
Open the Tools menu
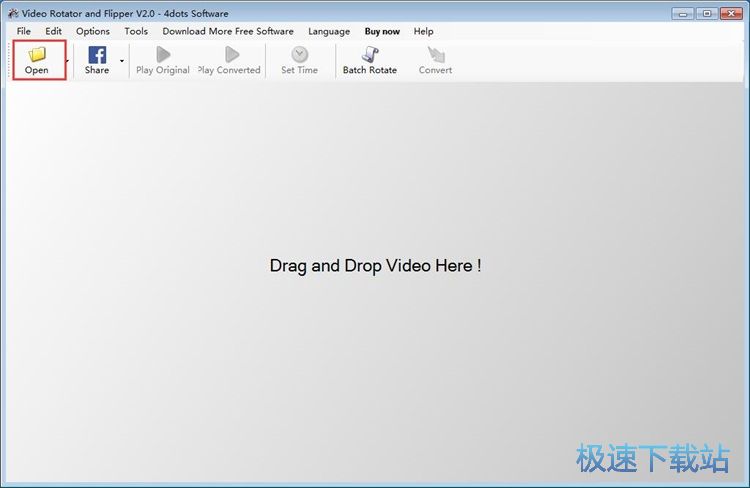(x=136, y=31)
